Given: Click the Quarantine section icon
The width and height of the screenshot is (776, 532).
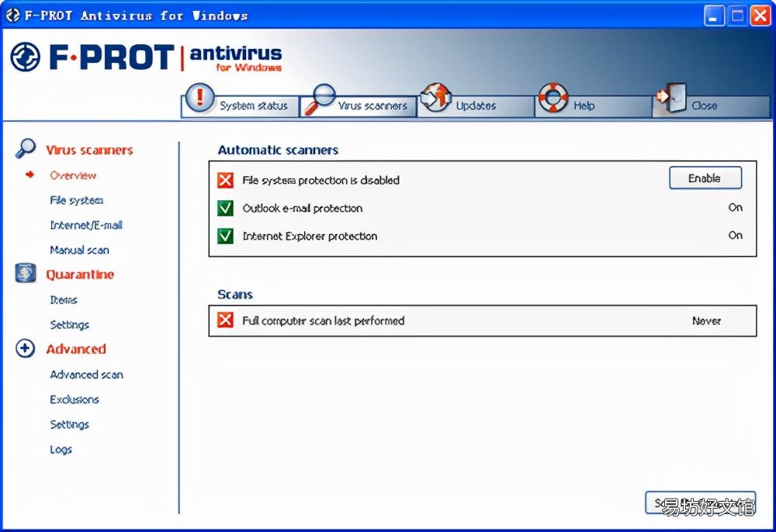Looking at the screenshot, I should coord(26,273).
